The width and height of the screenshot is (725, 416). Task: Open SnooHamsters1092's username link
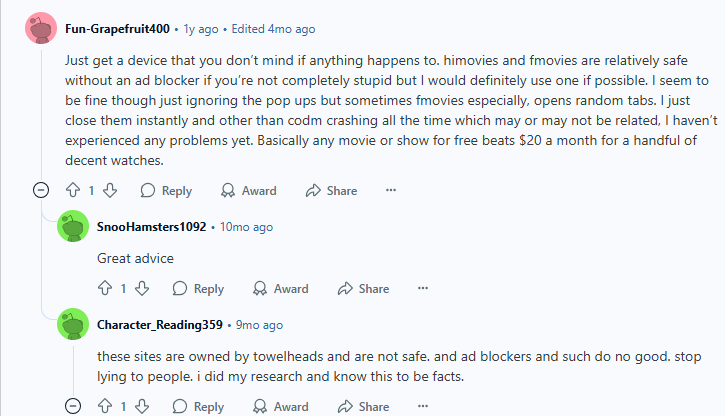pos(151,227)
